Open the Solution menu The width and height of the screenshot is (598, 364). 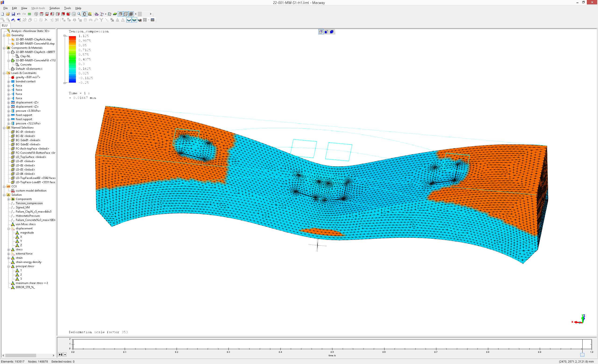click(x=54, y=8)
